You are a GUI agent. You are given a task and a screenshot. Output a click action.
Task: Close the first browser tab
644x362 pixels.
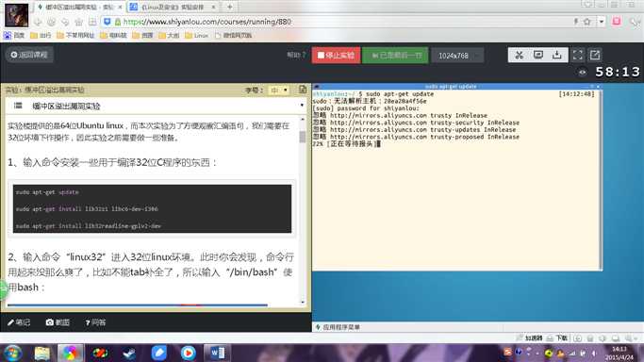click(x=121, y=7)
